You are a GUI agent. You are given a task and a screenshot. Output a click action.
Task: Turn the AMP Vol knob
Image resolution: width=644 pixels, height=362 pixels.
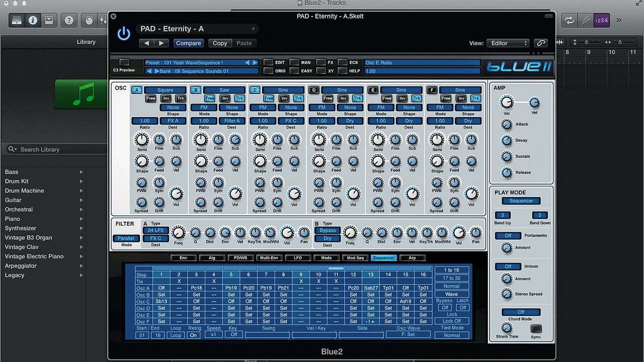[x=507, y=103]
